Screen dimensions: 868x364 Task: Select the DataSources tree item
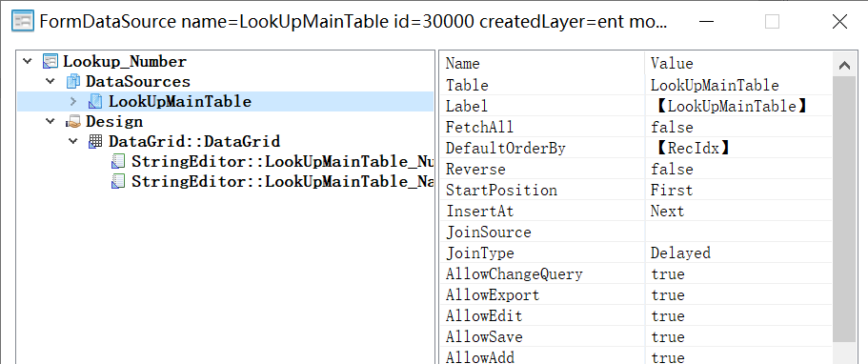tap(137, 82)
